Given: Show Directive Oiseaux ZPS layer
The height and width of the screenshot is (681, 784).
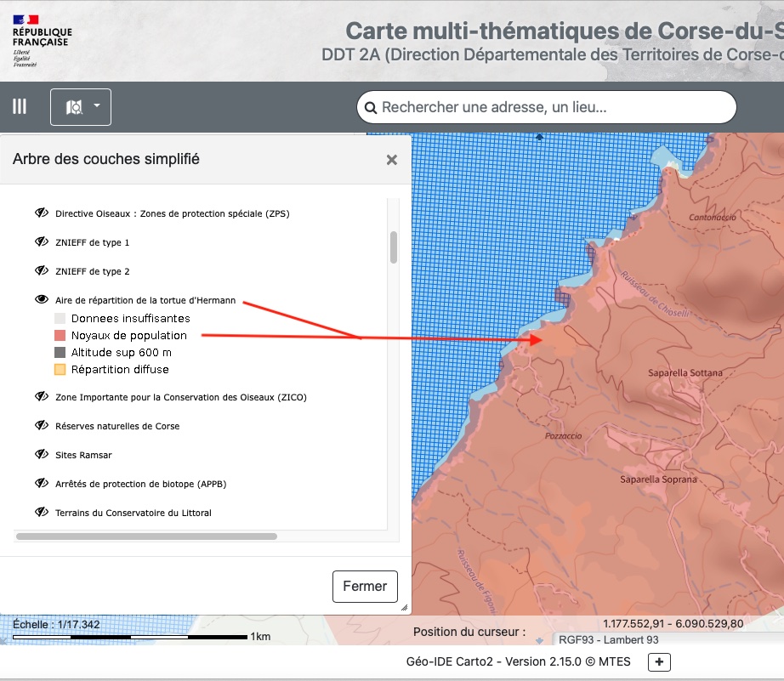Looking at the screenshot, I should [40, 213].
